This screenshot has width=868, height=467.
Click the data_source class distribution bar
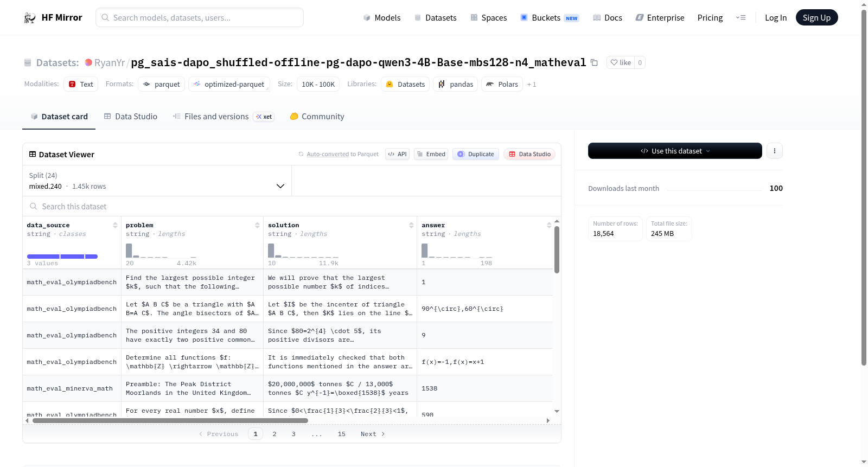62,257
